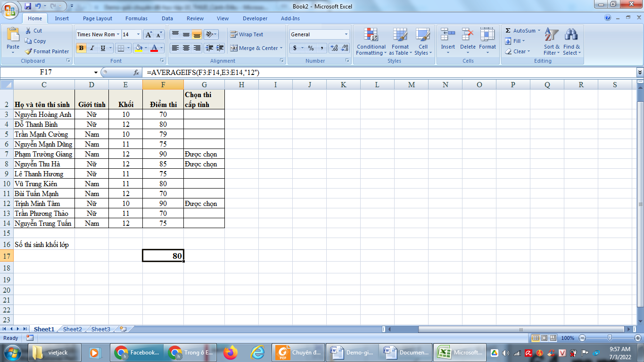
Task: Shrink font size button
Action: click(x=159, y=34)
